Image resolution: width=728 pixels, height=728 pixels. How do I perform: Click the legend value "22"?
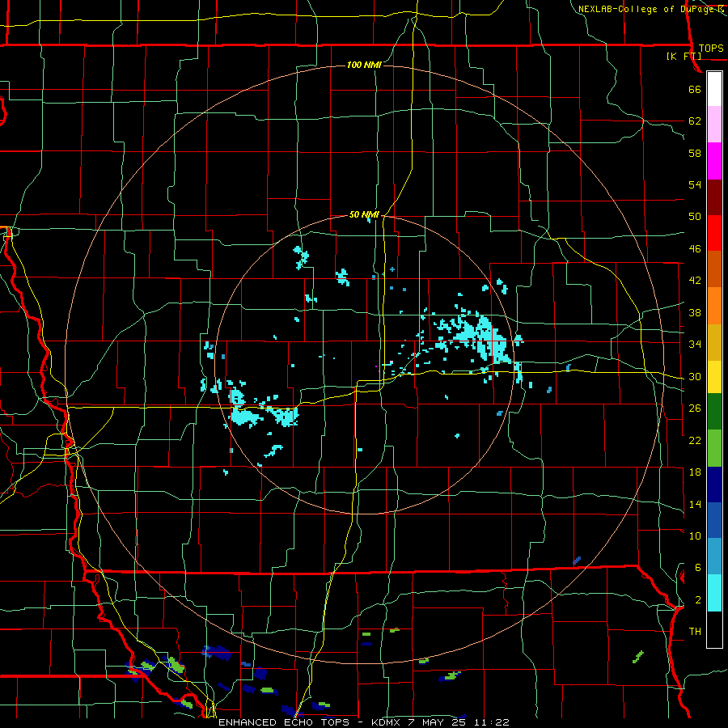(695, 440)
